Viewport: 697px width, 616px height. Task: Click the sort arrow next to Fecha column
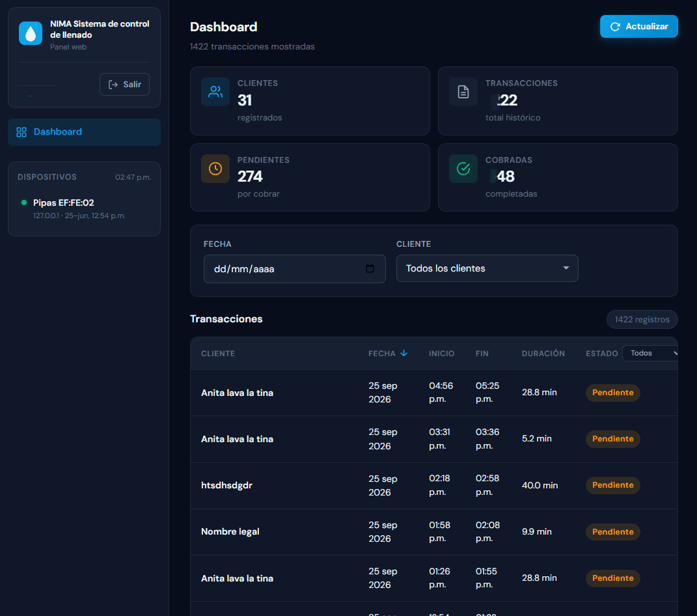coord(403,353)
